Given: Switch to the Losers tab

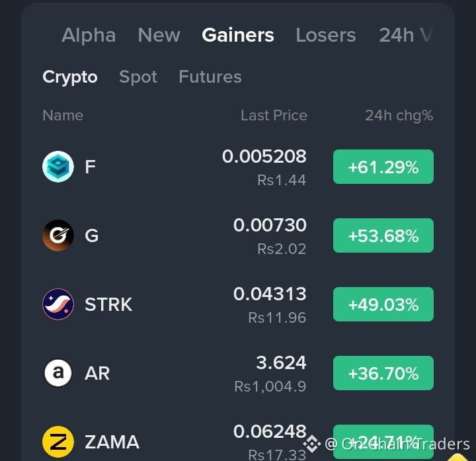Looking at the screenshot, I should 326,35.
